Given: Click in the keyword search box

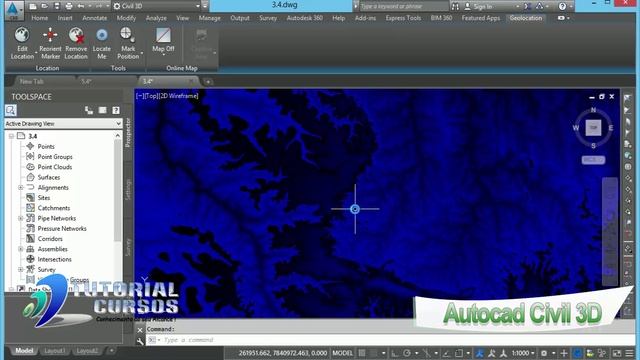Looking at the screenshot, I should click(403, 6).
